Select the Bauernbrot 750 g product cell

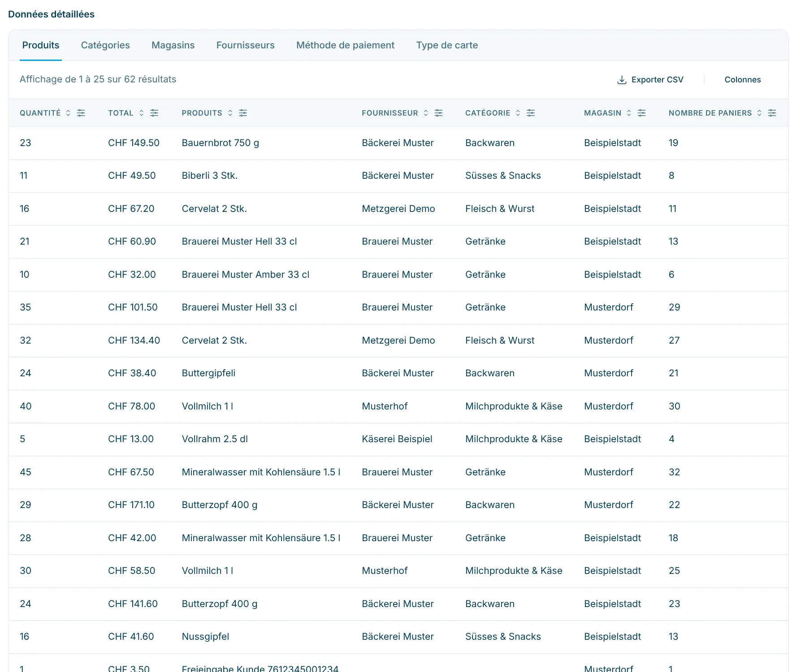tap(221, 143)
